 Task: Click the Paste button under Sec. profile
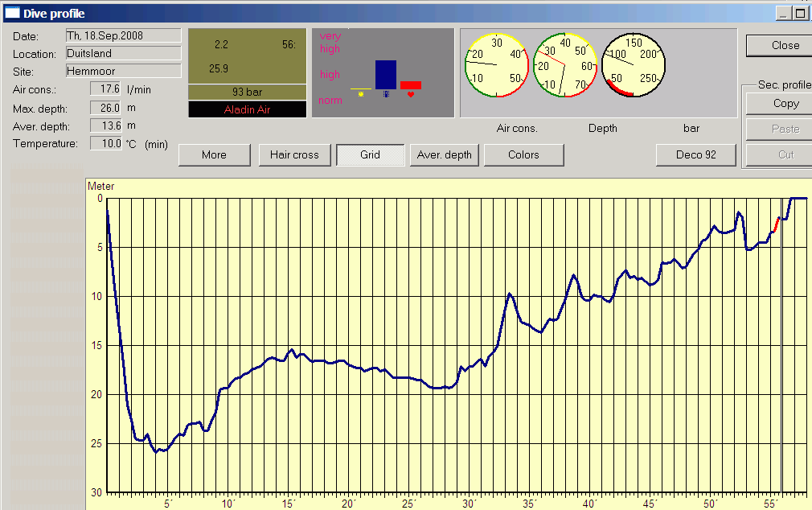pos(779,129)
